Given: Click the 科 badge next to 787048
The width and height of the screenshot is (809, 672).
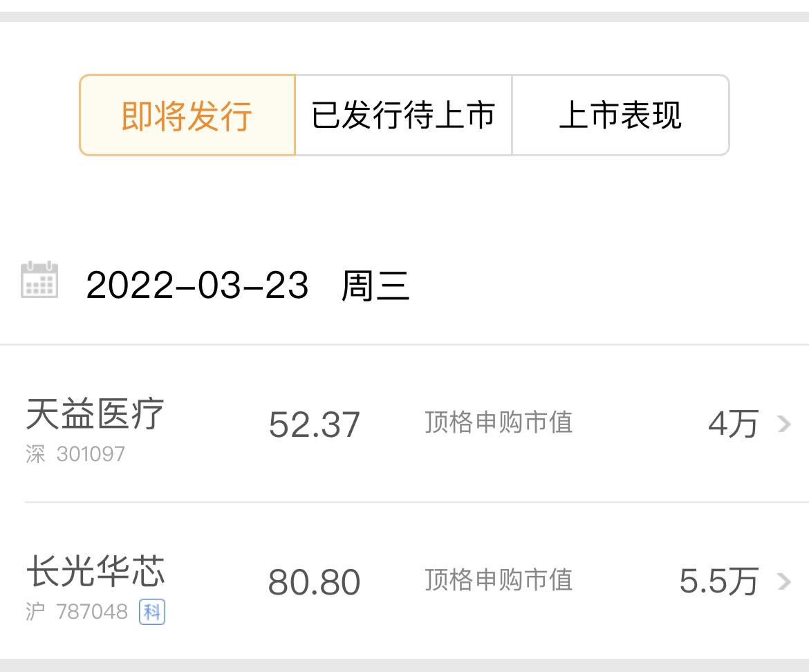Looking at the screenshot, I should pos(152,612).
